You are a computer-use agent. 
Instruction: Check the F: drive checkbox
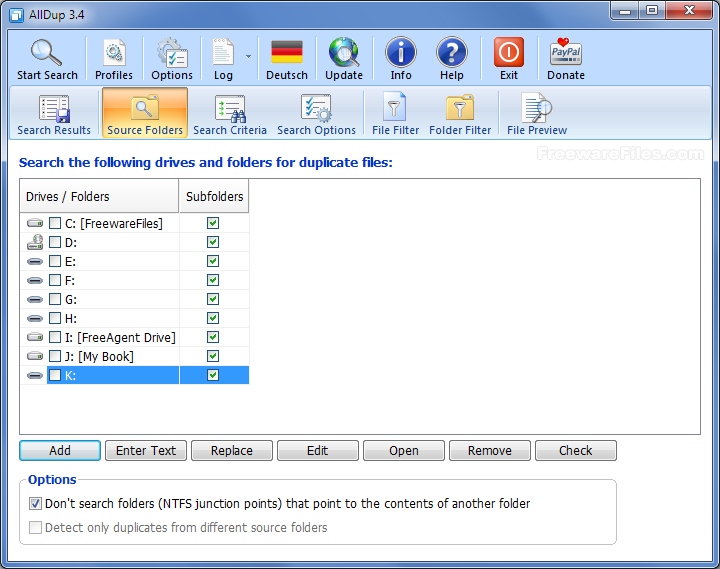[x=55, y=280]
